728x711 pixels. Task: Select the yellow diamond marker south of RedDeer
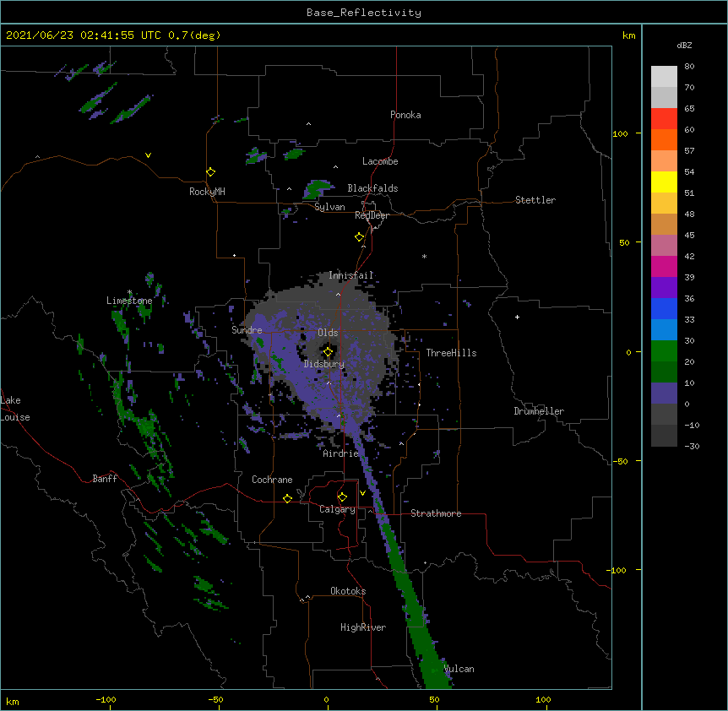click(x=360, y=237)
